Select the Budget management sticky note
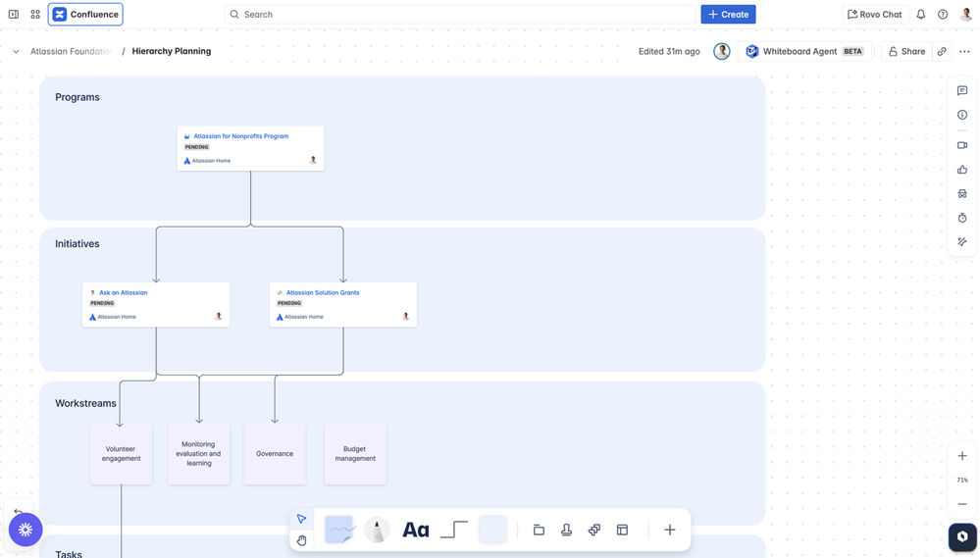Image resolution: width=980 pixels, height=558 pixels. [x=355, y=454]
